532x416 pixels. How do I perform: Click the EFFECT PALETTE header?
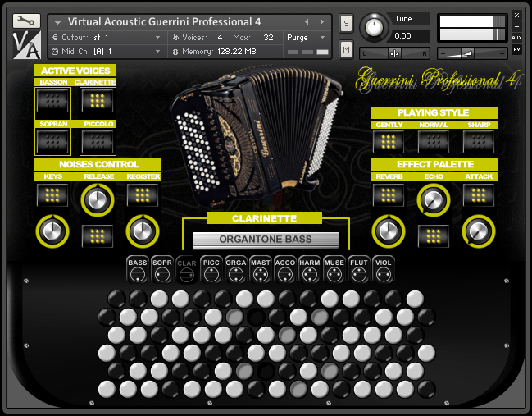click(434, 164)
